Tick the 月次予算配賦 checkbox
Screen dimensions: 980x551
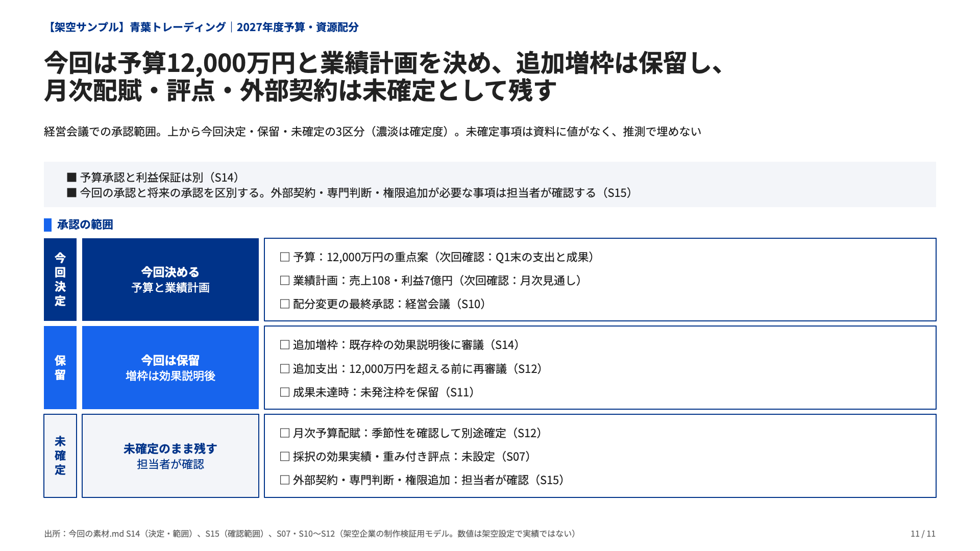pyautogui.click(x=285, y=433)
